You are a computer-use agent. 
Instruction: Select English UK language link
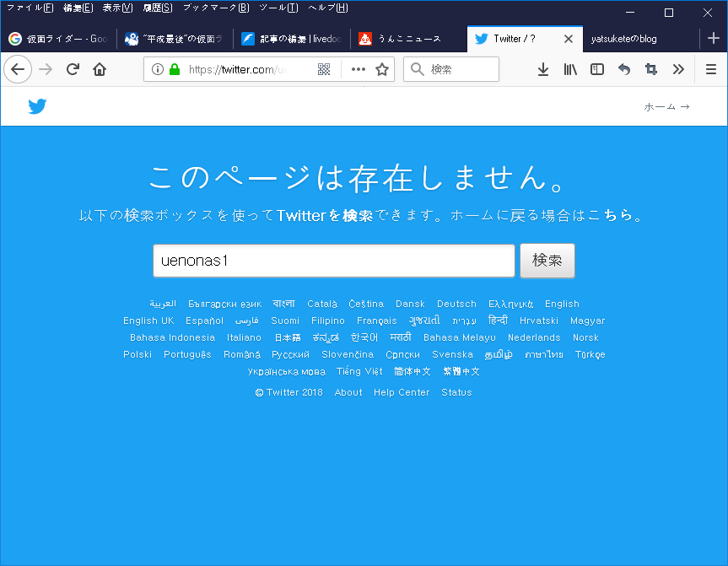tap(148, 321)
